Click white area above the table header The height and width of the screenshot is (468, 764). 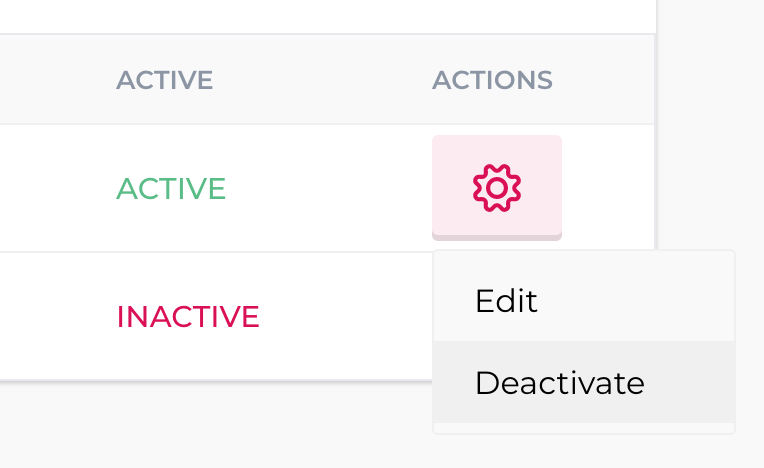(x=327, y=16)
